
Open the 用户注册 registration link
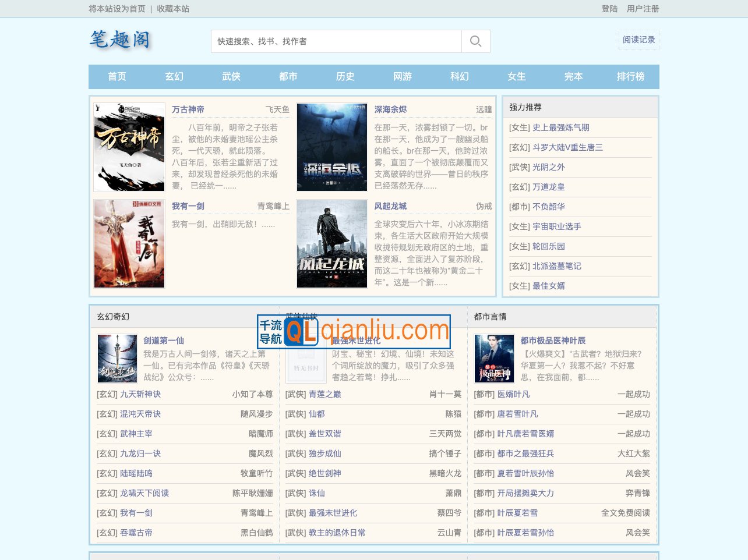(x=643, y=9)
